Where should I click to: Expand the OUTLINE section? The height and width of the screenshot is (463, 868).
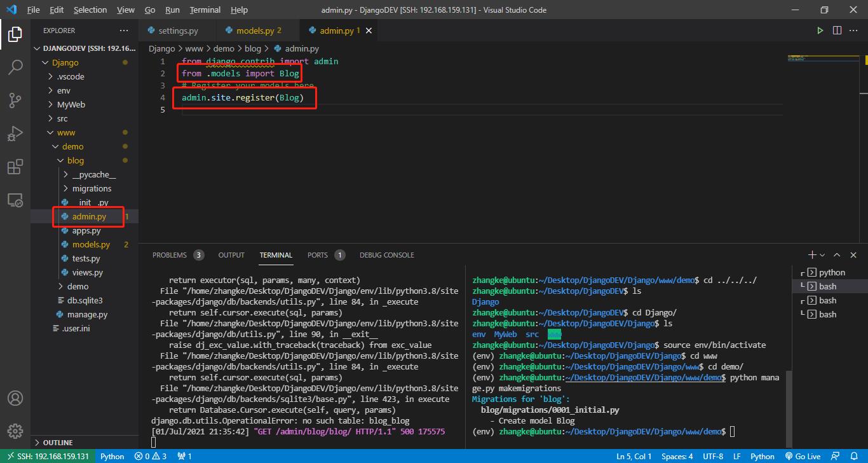[x=85, y=442]
